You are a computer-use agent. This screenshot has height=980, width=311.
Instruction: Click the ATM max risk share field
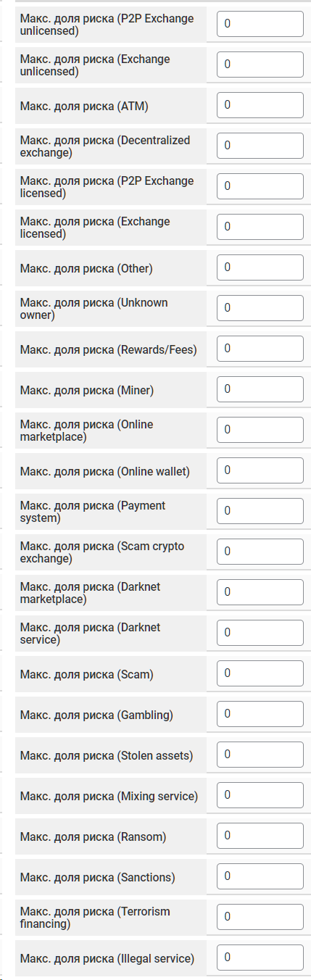coord(260,105)
